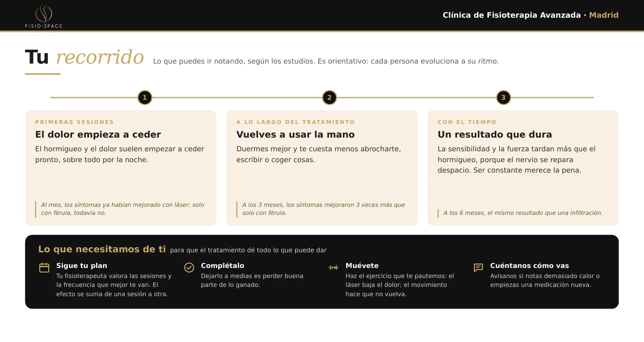Click the gold 'Madrid' text in header
This screenshot has width=644, height=342.
(604, 15)
